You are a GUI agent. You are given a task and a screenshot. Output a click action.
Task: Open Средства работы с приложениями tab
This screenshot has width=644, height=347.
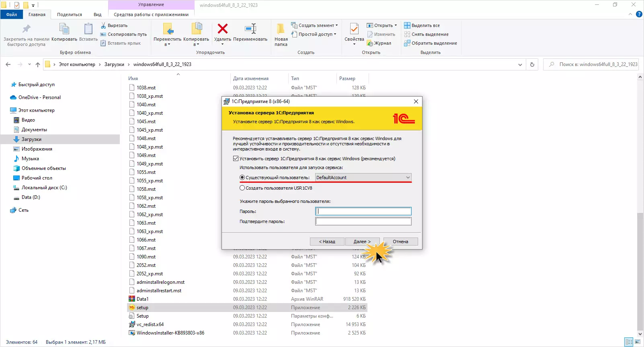click(151, 14)
